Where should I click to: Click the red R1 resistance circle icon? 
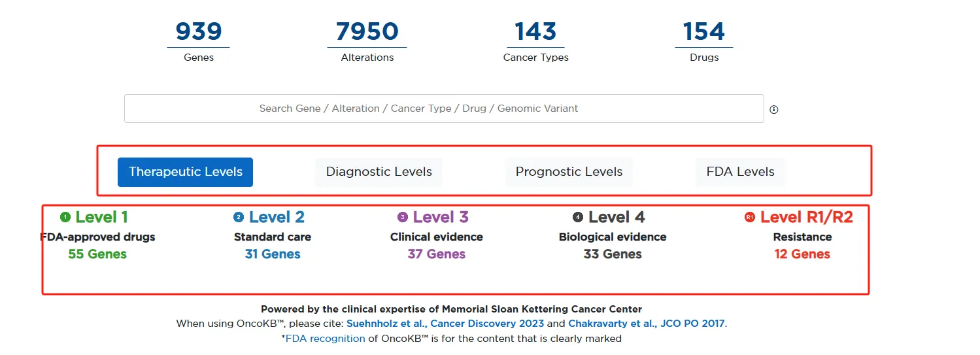click(x=750, y=217)
